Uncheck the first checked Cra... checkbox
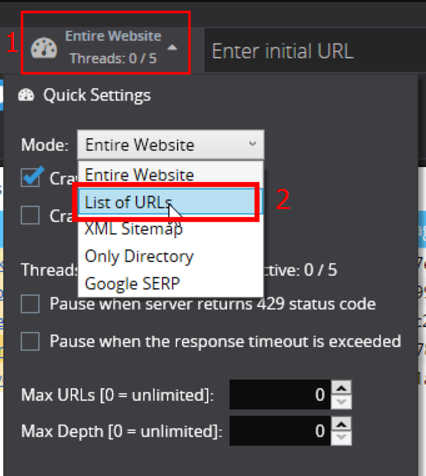The image size is (426, 476). (30, 178)
